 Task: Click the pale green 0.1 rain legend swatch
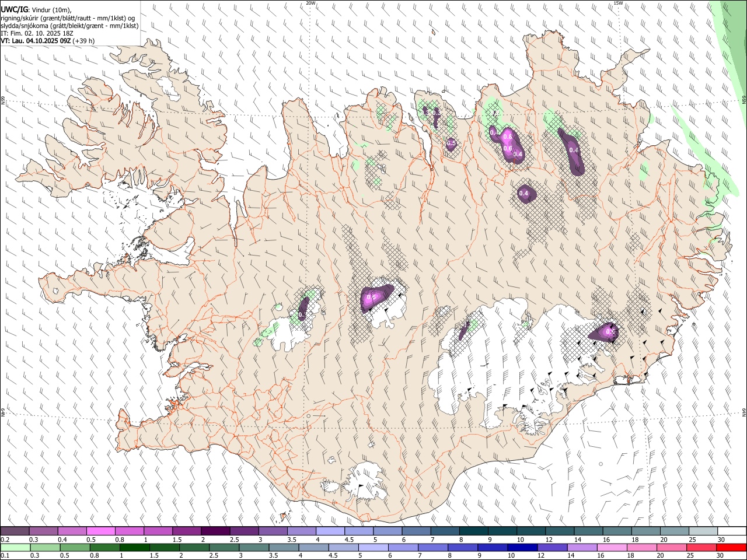tap(15, 547)
